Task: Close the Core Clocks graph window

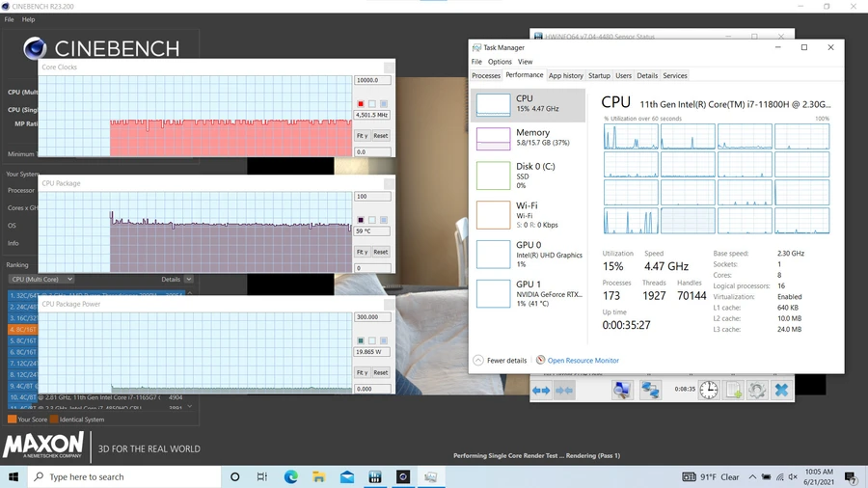Action: coord(390,67)
